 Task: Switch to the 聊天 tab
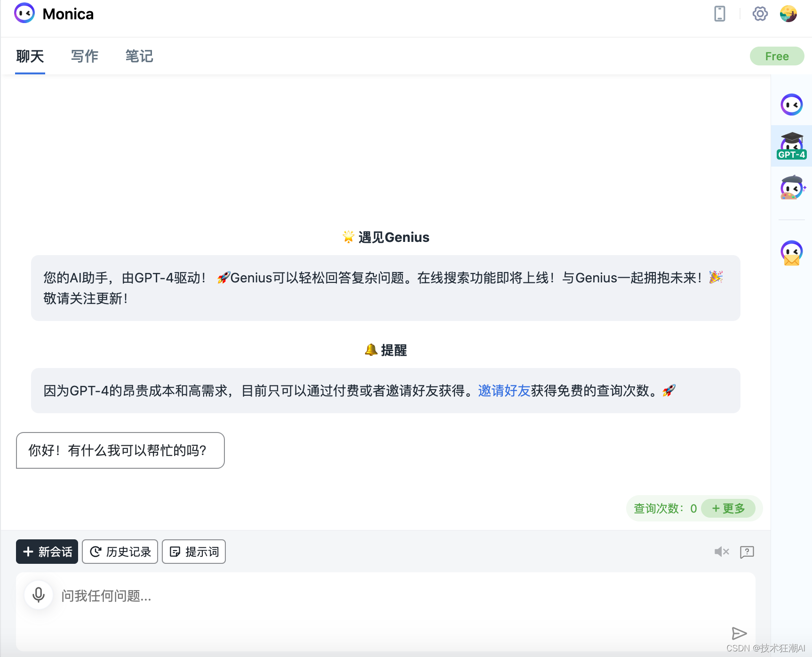[30, 56]
